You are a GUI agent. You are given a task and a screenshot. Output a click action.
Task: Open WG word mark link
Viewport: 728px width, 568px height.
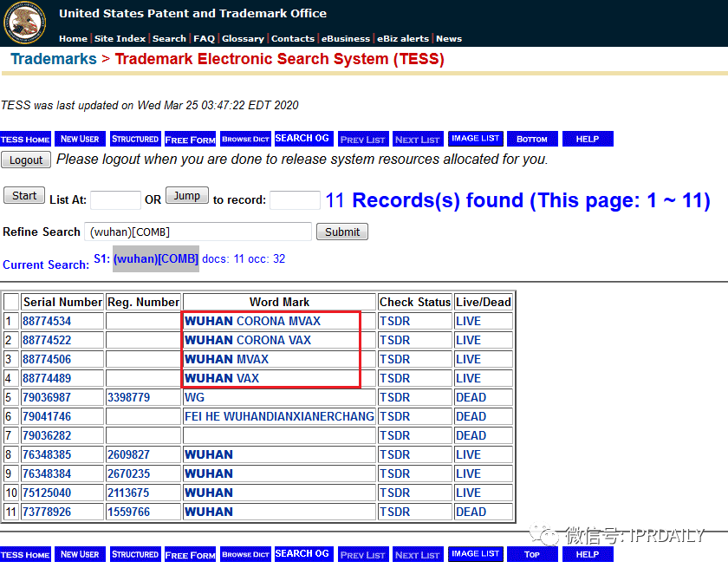click(194, 397)
